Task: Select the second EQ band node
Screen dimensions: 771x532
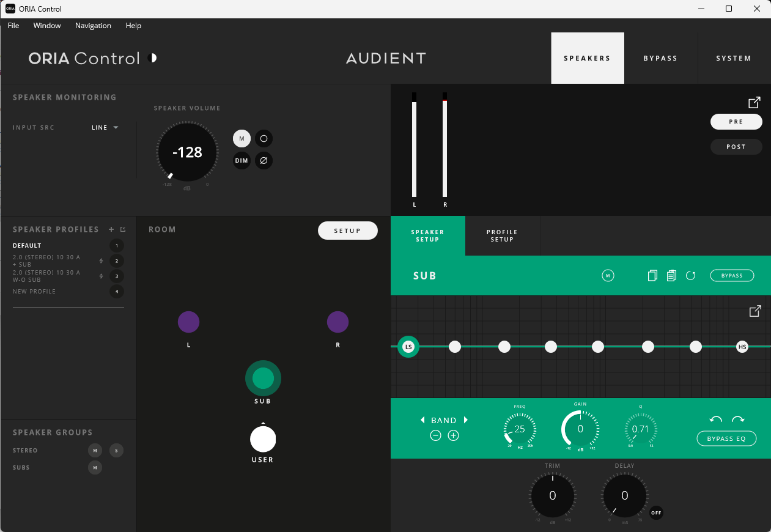Action: coord(455,347)
